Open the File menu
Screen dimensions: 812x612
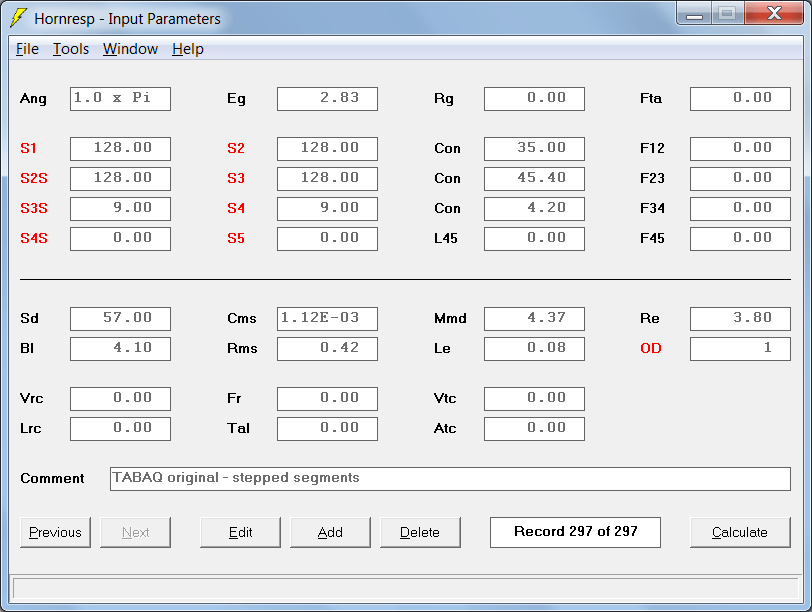27,49
